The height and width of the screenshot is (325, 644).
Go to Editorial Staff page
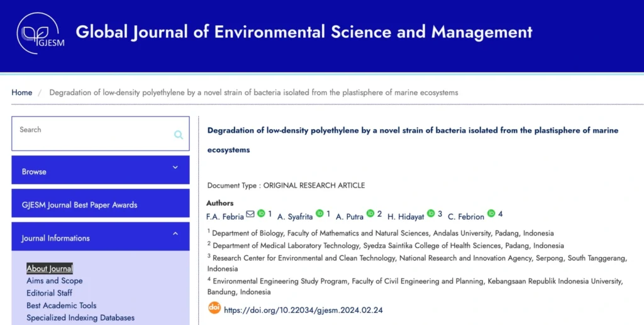coord(49,293)
